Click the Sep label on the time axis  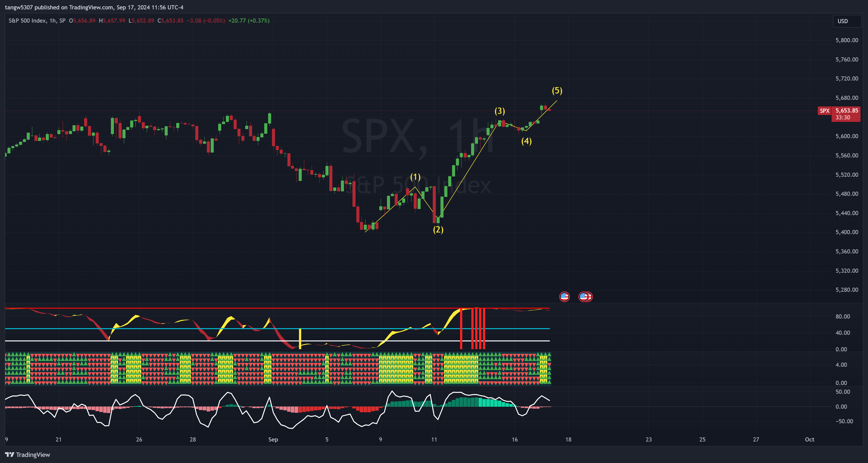pyautogui.click(x=273, y=439)
